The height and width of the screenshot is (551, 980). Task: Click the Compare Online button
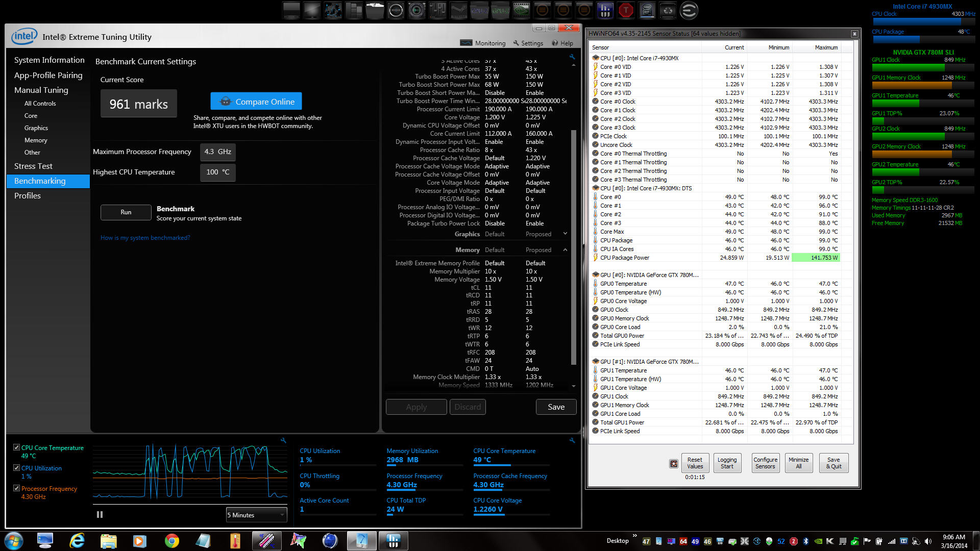pos(256,102)
